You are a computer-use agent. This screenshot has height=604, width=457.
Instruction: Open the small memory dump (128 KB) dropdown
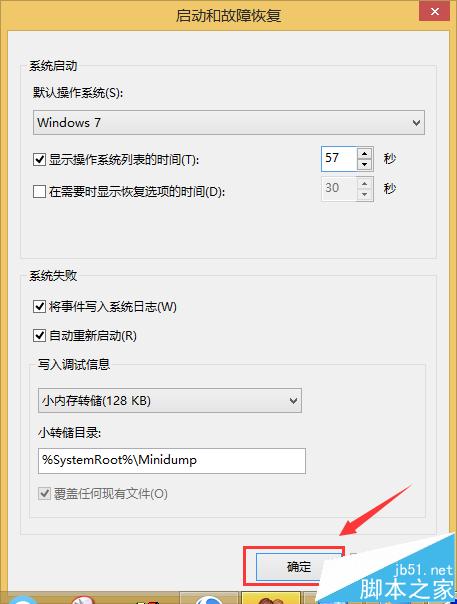click(x=170, y=401)
